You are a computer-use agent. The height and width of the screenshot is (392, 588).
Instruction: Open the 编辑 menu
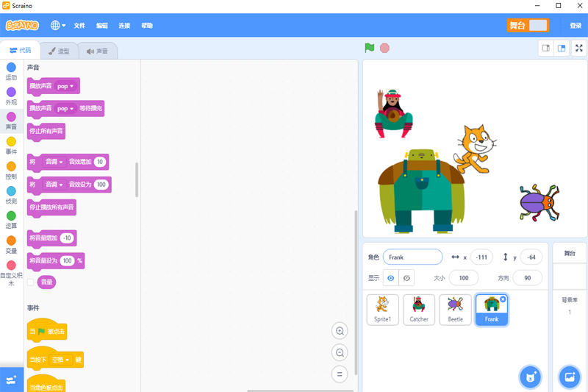pos(102,26)
